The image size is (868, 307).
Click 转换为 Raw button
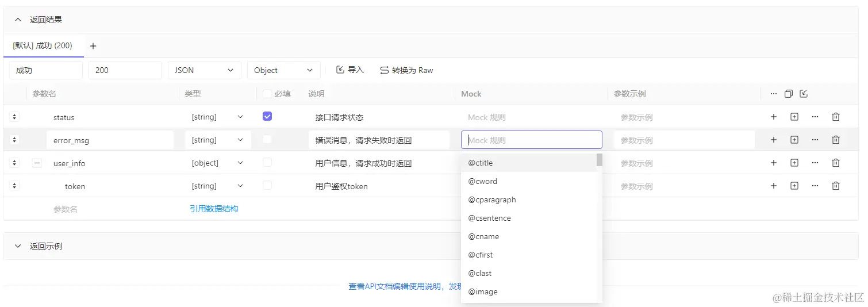click(x=406, y=70)
